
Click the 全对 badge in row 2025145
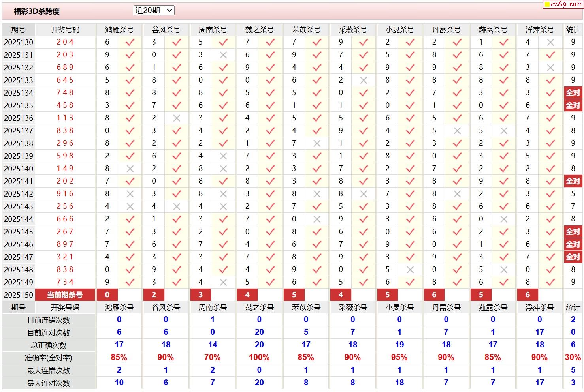tap(573, 232)
